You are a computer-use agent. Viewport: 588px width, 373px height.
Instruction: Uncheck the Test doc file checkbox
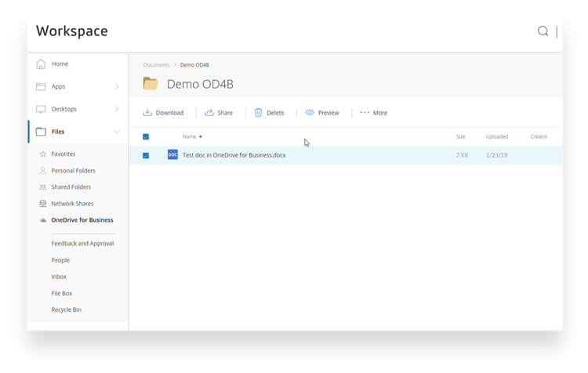click(146, 156)
